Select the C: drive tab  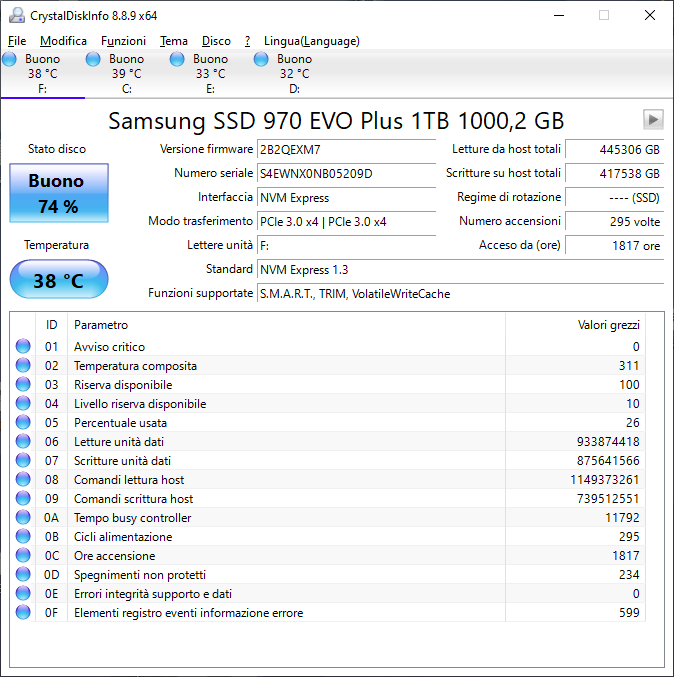coord(127,74)
